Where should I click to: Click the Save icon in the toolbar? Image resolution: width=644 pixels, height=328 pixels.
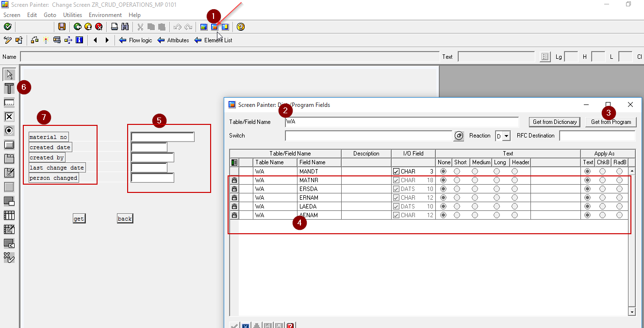[x=62, y=27]
